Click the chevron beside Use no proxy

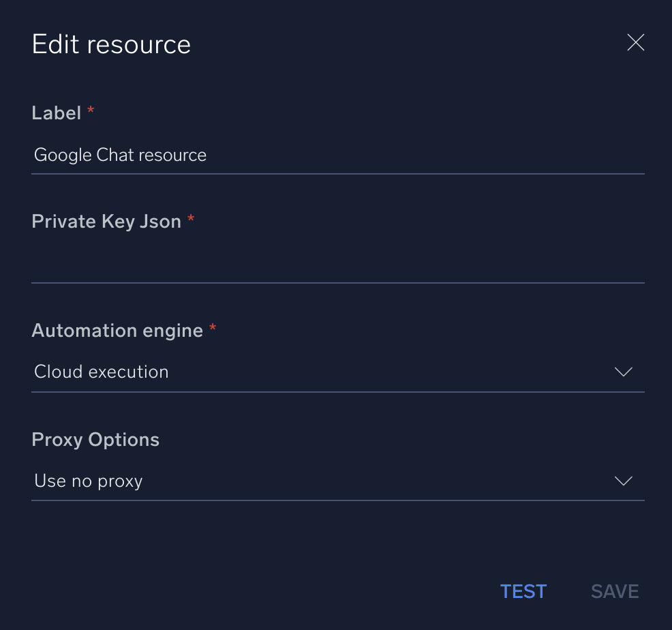[x=622, y=481]
